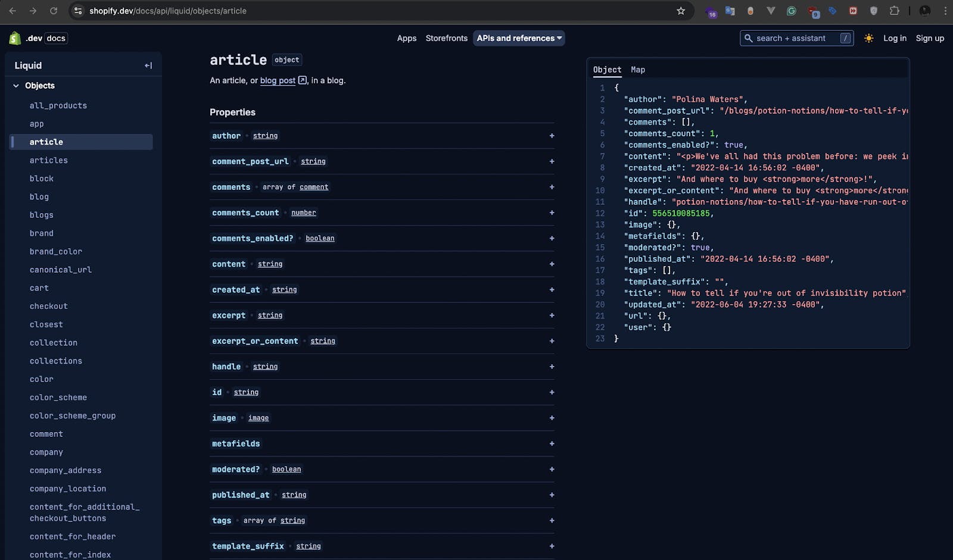Bookmark this page with star icon
Screen dimensions: 953x560
pos(681,11)
